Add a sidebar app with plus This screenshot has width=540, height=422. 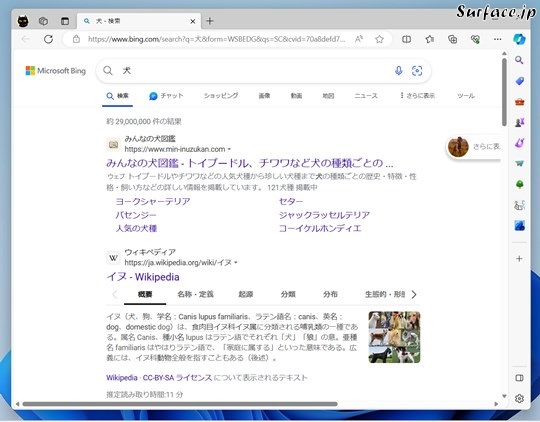click(519, 259)
